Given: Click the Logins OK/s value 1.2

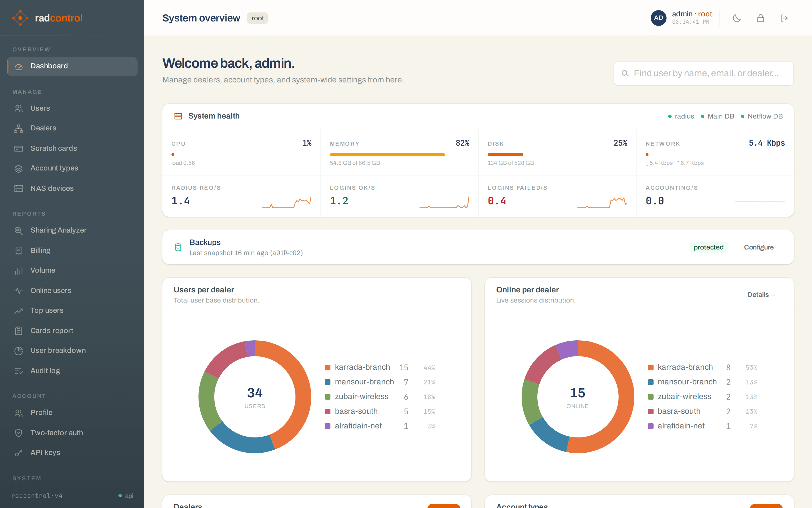Looking at the screenshot, I should (x=339, y=201).
